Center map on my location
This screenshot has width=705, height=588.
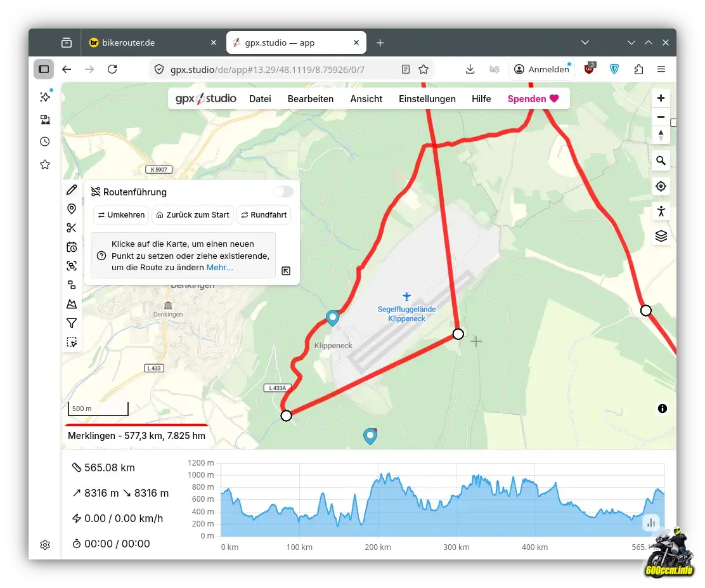click(661, 186)
